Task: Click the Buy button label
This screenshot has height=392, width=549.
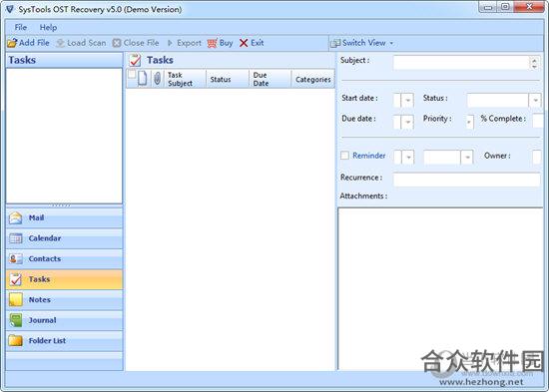Action: 227,43
